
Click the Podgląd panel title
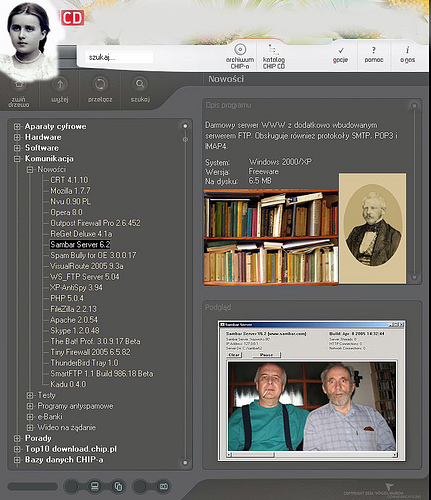coord(218,307)
